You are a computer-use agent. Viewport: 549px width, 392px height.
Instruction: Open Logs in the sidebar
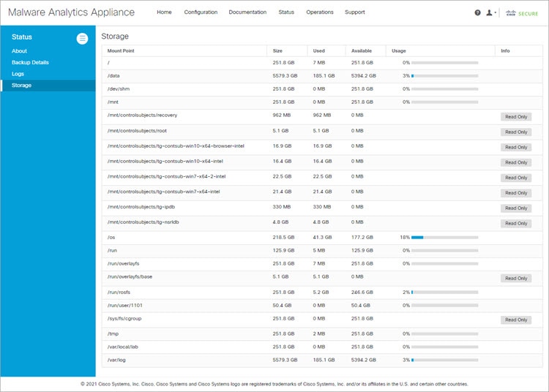pyautogui.click(x=18, y=74)
